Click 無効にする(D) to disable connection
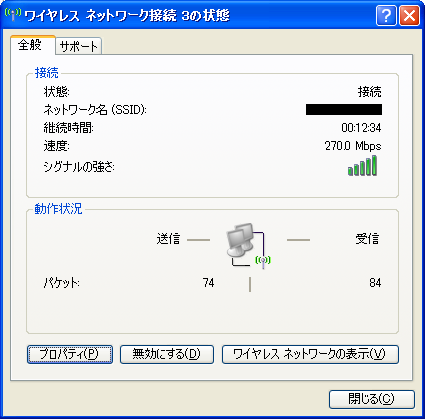The width and height of the screenshot is (425, 419). point(167,354)
